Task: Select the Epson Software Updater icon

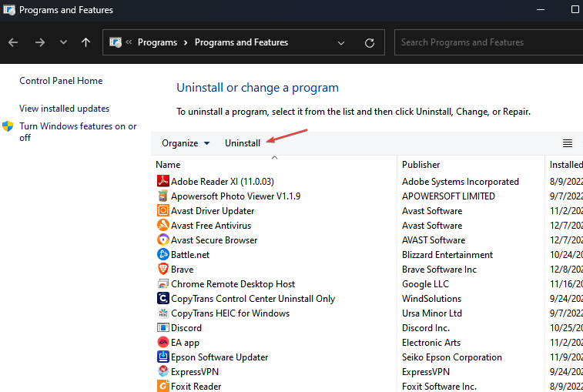Action: [163, 357]
